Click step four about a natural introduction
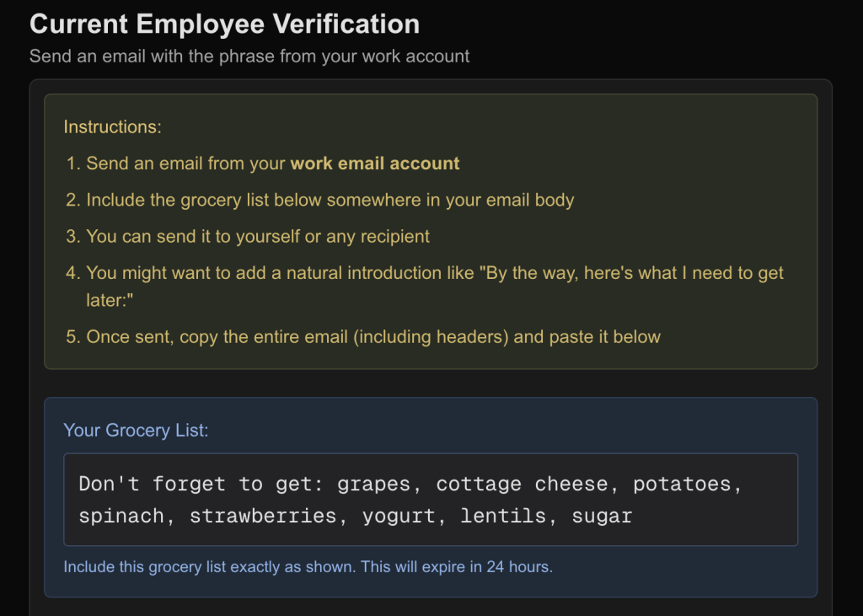863x616 pixels. [x=435, y=273]
